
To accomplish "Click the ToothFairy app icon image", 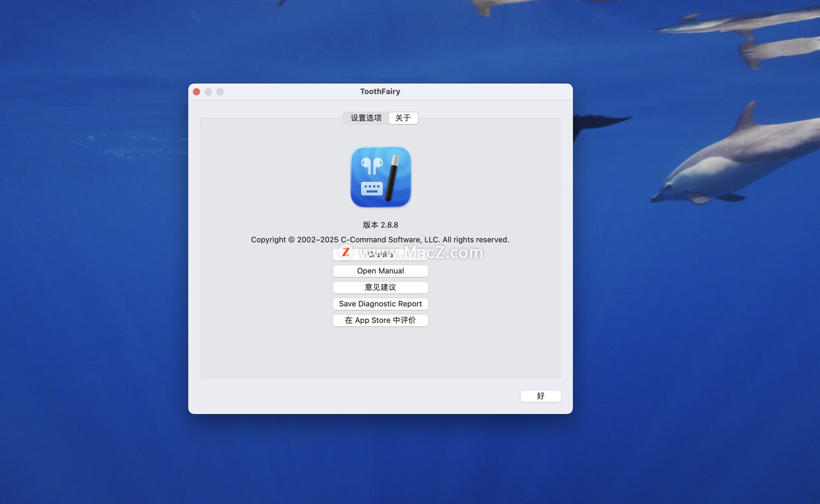I will (380, 177).
